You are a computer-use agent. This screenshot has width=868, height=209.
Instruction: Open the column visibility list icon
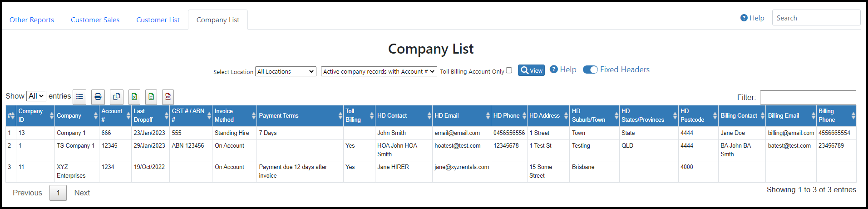[x=79, y=97]
